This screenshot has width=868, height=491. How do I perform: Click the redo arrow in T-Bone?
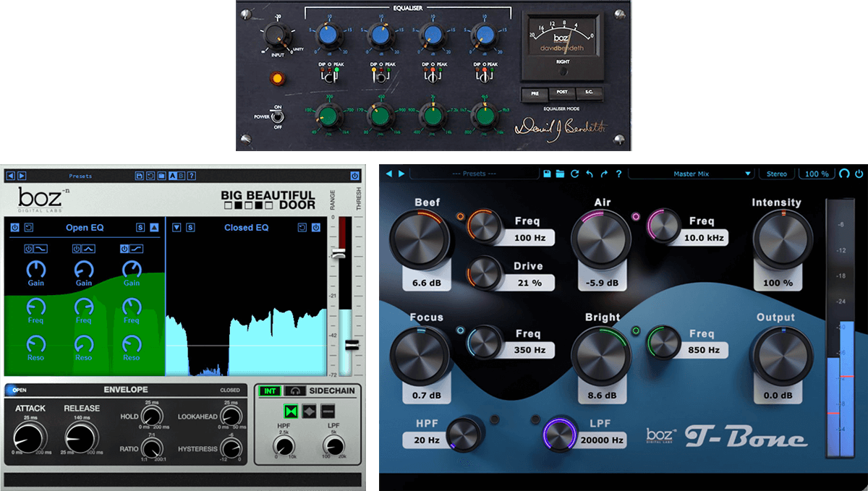click(605, 174)
